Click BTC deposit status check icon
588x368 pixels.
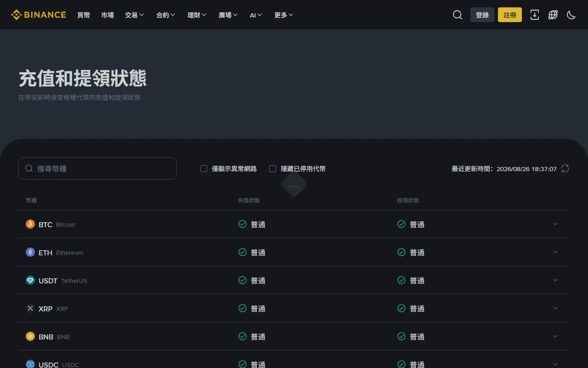pos(243,224)
